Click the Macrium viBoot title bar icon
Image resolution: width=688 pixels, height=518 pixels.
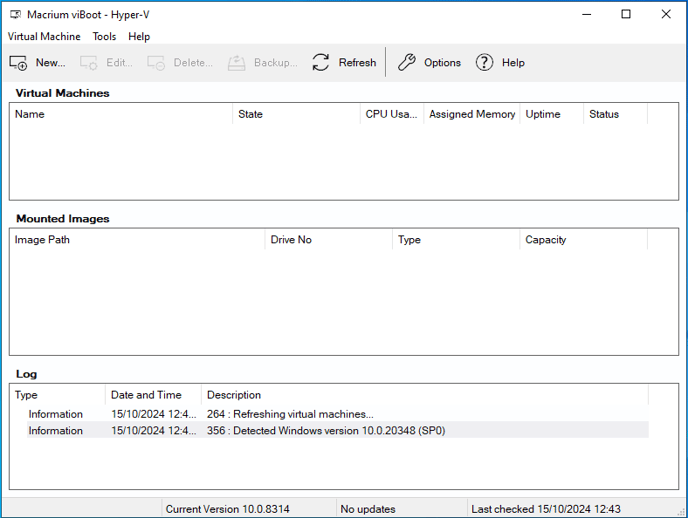[x=15, y=15]
